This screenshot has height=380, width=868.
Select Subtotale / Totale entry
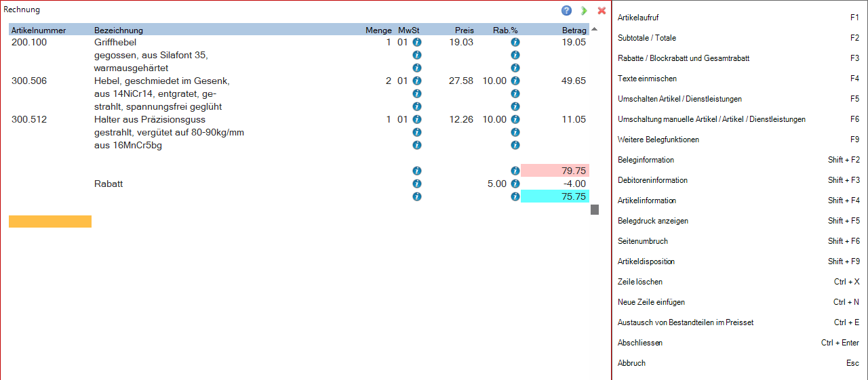(738, 38)
